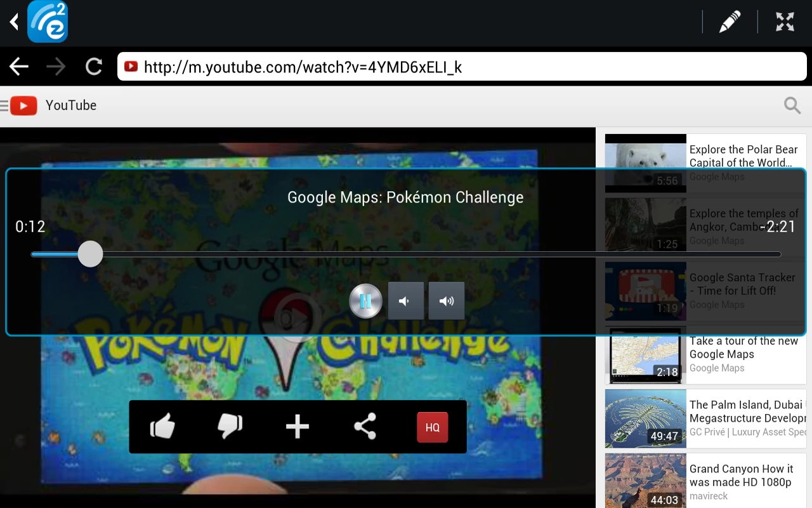Click the Grand Canyon thumbnail
The width and height of the screenshot is (812, 508).
pos(646,481)
